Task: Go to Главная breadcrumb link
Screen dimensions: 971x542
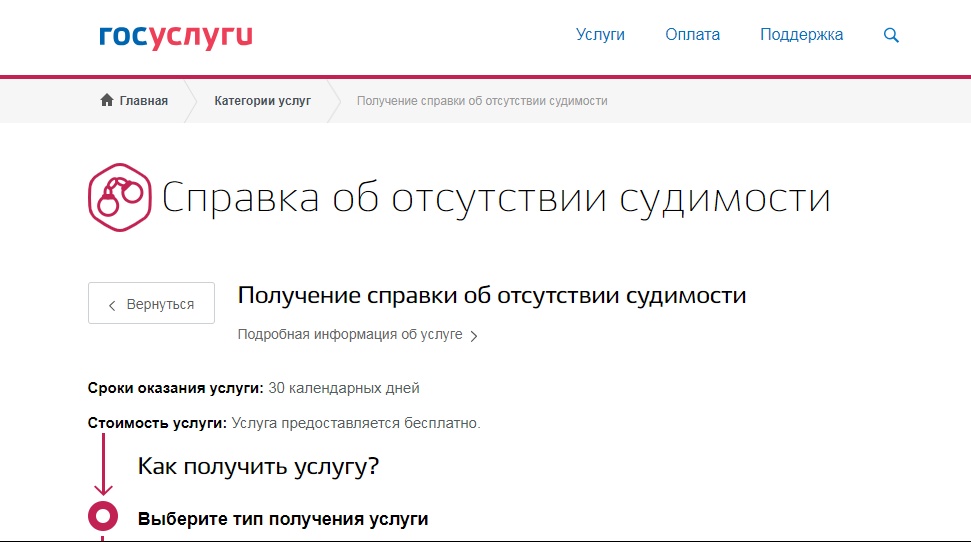Action: pos(143,101)
